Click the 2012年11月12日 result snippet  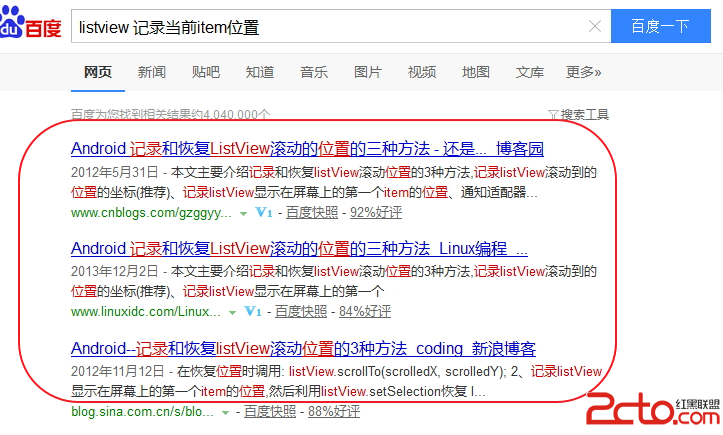click(337, 381)
